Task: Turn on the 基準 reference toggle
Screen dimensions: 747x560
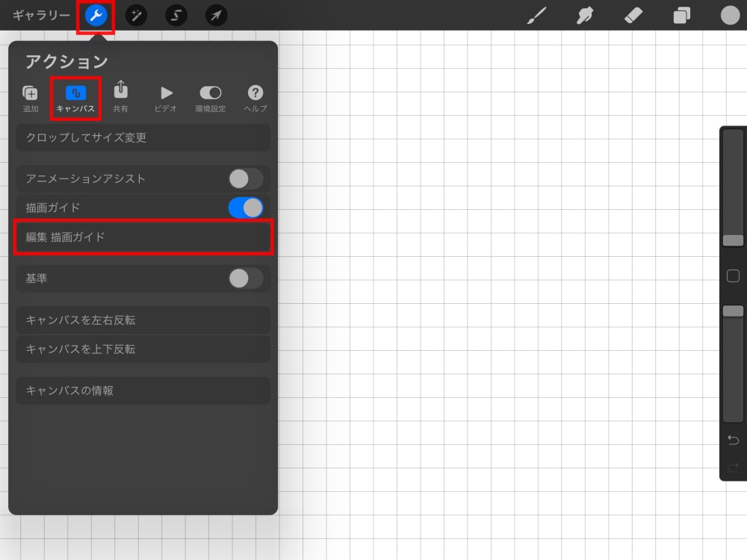Action: pos(247,279)
